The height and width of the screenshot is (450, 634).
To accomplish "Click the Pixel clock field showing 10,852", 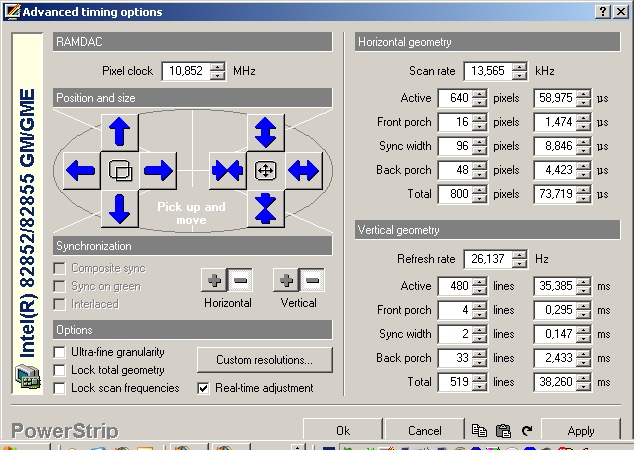I will [x=186, y=71].
